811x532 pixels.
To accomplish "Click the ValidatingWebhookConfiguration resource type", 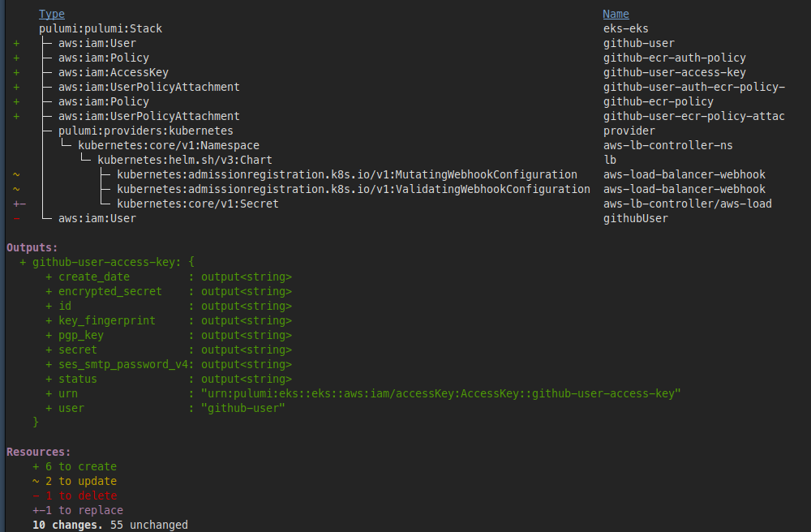I will 354,189.
